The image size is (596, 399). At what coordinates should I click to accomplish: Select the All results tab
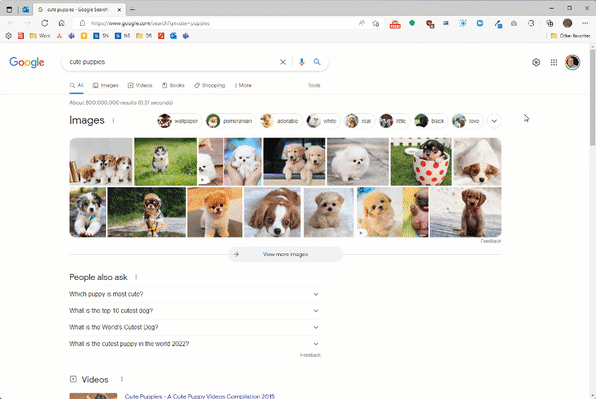coord(76,86)
